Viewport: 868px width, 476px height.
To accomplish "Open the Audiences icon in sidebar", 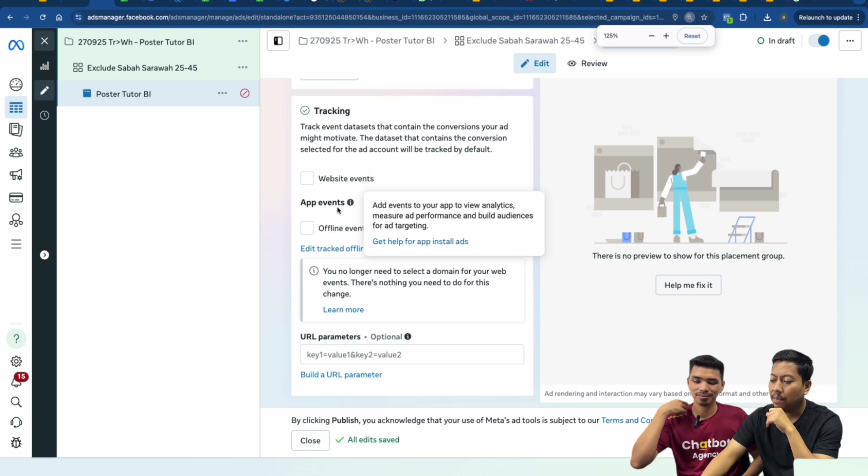I will (x=16, y=152).
